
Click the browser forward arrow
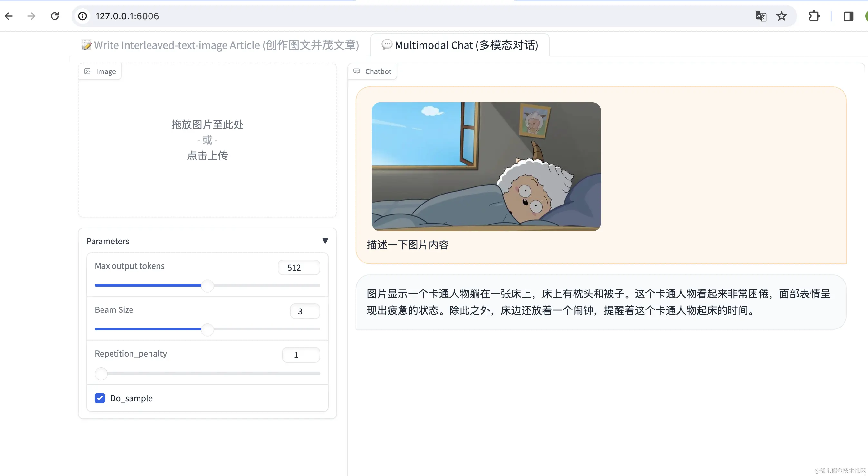[31, 16]
